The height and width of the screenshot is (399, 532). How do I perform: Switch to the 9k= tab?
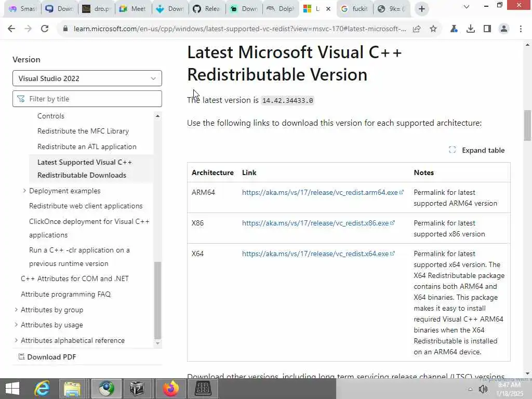point(391,9)
